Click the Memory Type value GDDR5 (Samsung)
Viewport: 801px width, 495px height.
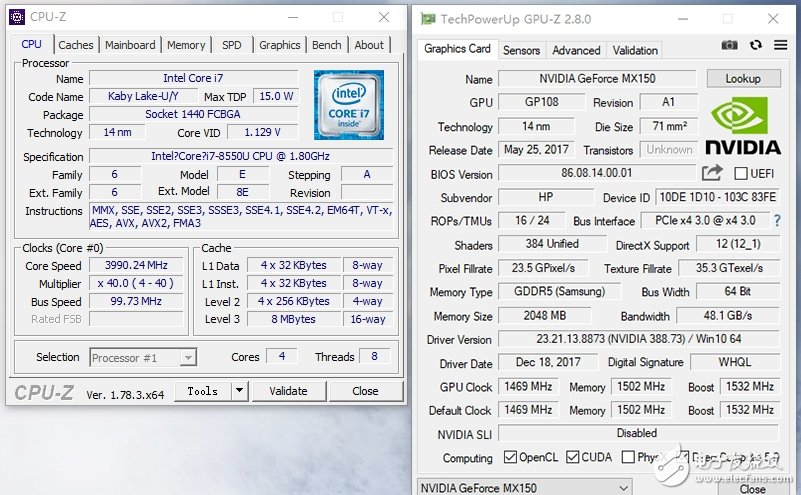click(559, 291)
